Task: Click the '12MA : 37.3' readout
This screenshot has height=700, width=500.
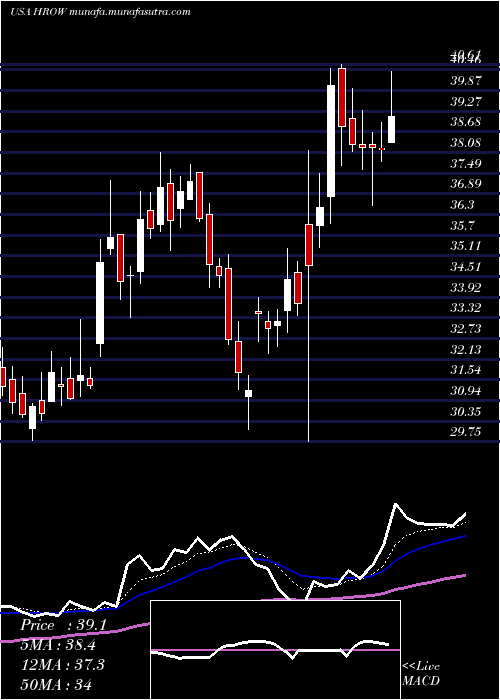Action: click(62, 665)
